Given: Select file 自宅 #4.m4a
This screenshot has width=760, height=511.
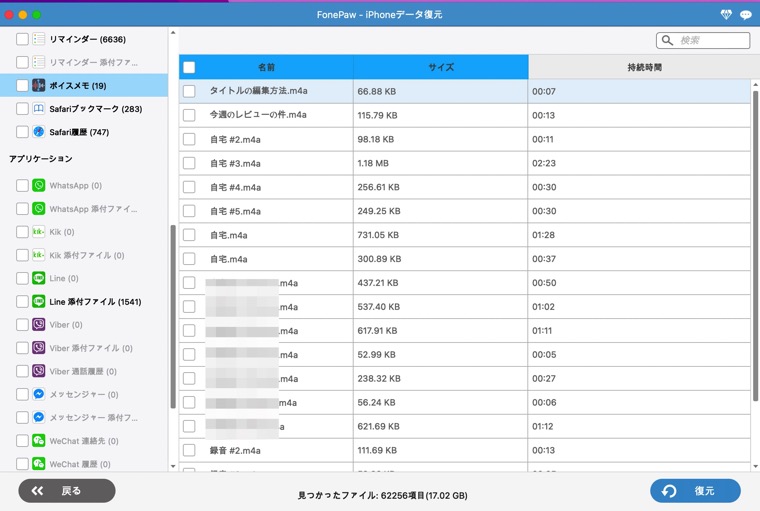Looking at the screenshot, I should click(x=235, y=188).
